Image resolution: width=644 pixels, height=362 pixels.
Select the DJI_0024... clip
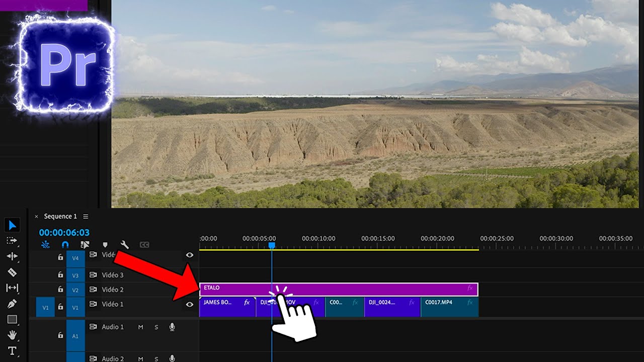[x=392, y=307]
